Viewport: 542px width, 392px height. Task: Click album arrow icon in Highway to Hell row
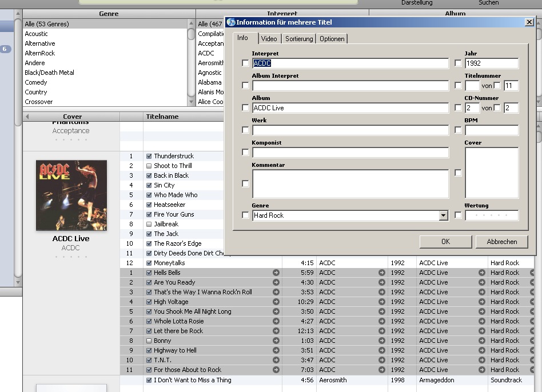tap(482, 350)
